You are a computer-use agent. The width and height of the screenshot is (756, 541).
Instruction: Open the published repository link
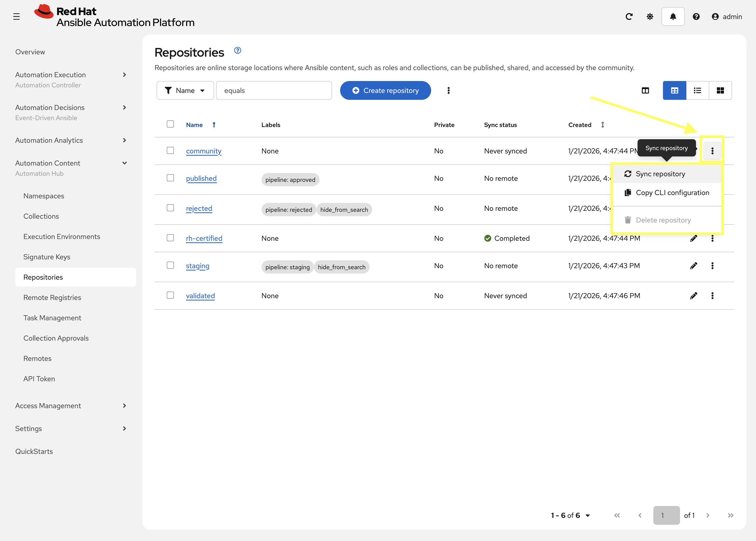pos(201,178)
